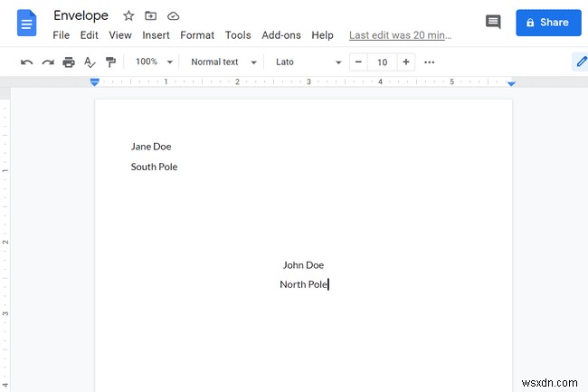The width and height of the screenshot is (588, 392).
Task: Star the Envelope document
Action: coord(128,15)
